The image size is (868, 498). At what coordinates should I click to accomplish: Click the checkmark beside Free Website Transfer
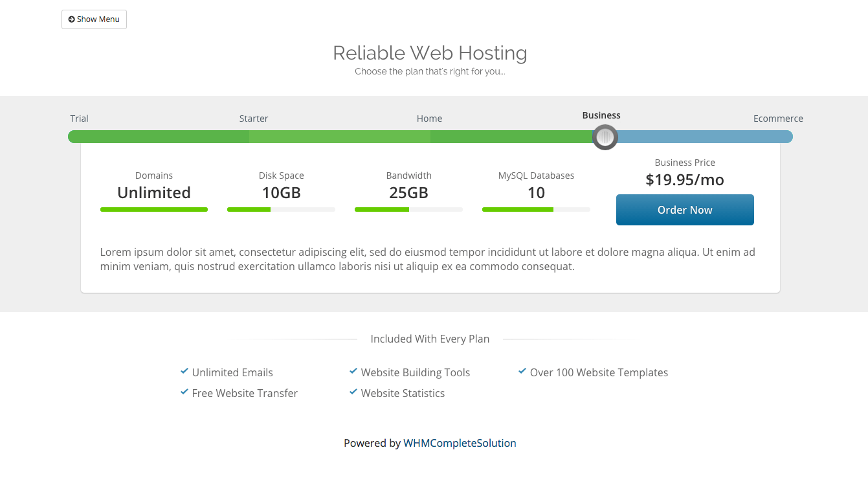(184, 392)
